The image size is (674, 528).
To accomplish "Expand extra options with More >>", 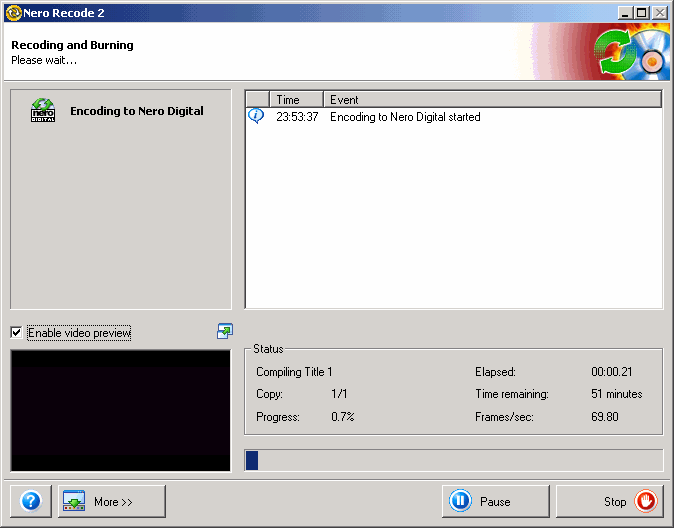I will click(x=111, y=501).
